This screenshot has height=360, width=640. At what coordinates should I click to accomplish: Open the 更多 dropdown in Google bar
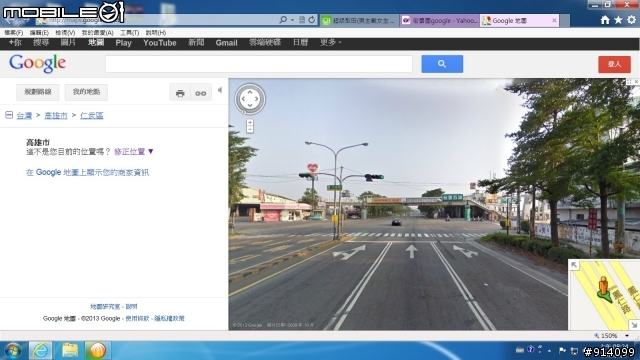pyautogui.click(x=331, y=42)
